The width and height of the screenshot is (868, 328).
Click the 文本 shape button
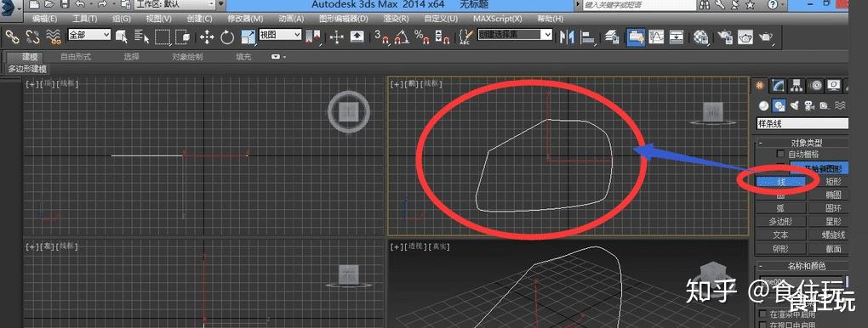780,235
